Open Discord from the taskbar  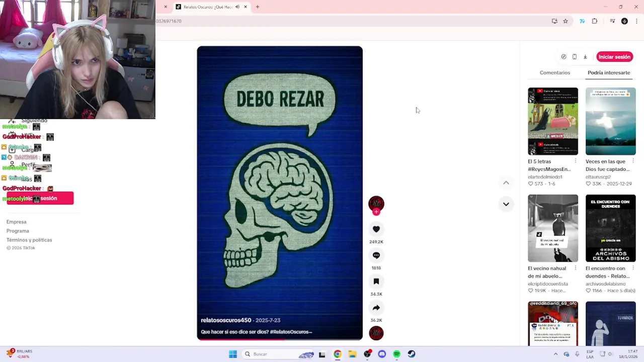382,354
